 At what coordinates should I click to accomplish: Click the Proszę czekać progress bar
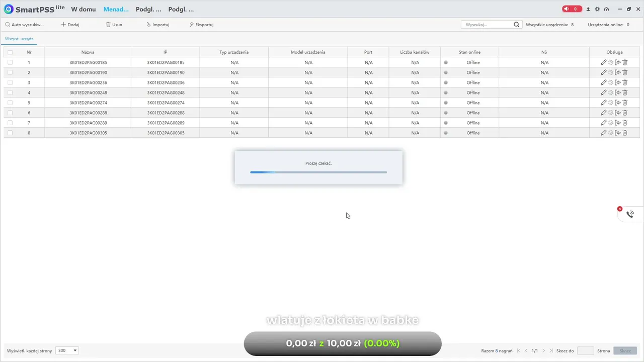click(x=318, y=172)
